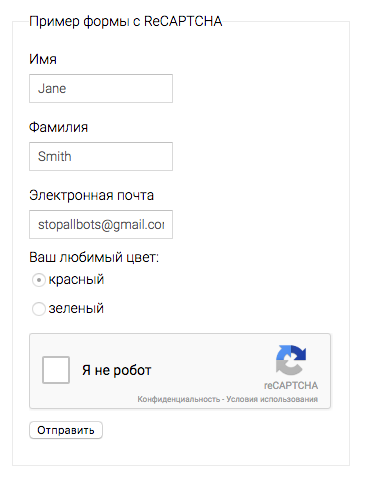Click the Электронная почта field label
This screenshot has height=490, width=383.
(91, 195)
